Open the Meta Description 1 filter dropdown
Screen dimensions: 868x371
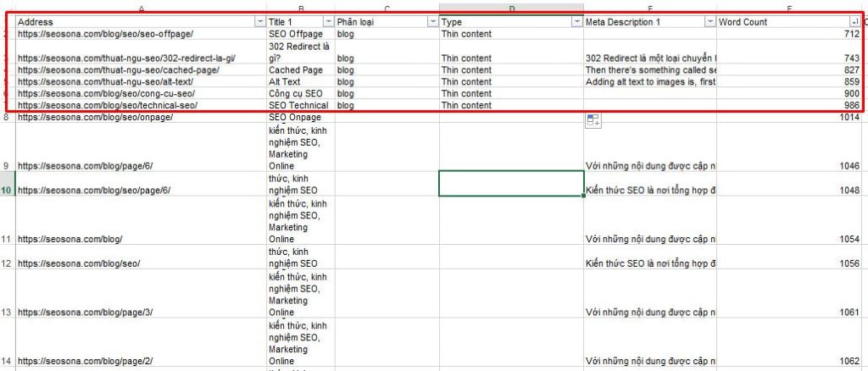[709, 22]
